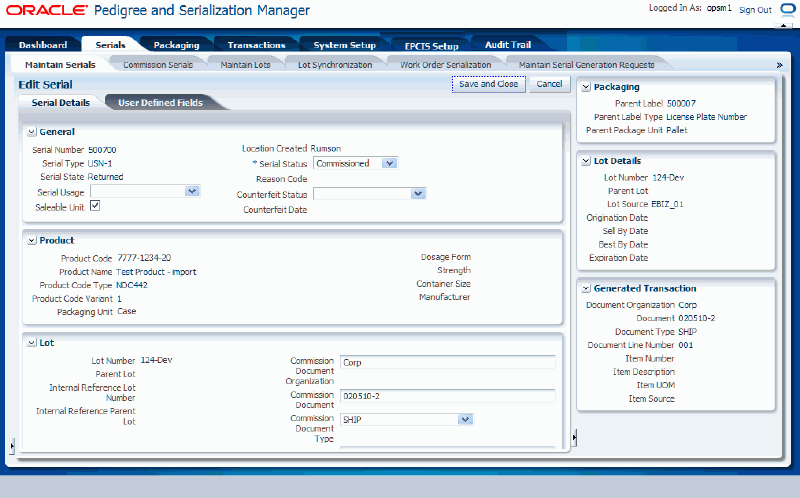Collapse the Lot section
The height and width of the screenshot is (498, 800).
coord(32,343)
